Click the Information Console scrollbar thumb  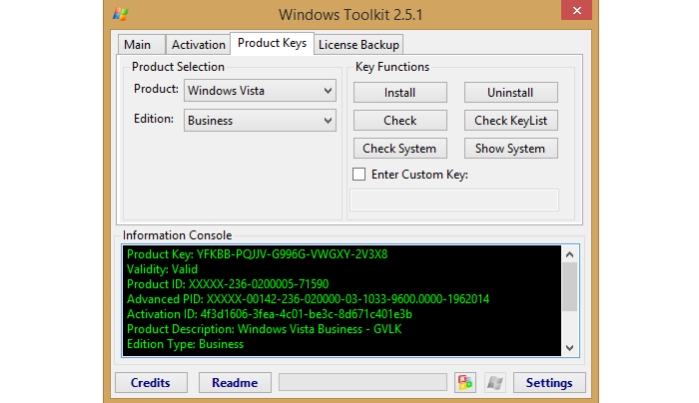point(569,287)
